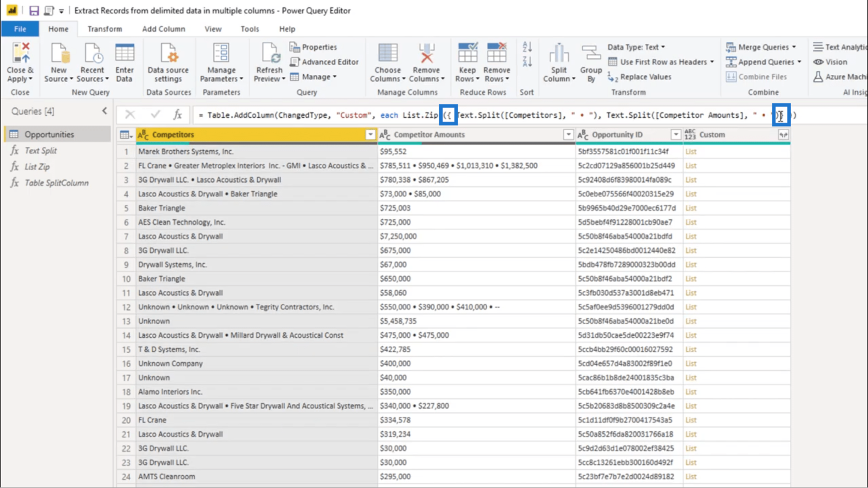Open the List link in row 1
The height and width of the screenshot is (488, 868).
pos(691,152)
